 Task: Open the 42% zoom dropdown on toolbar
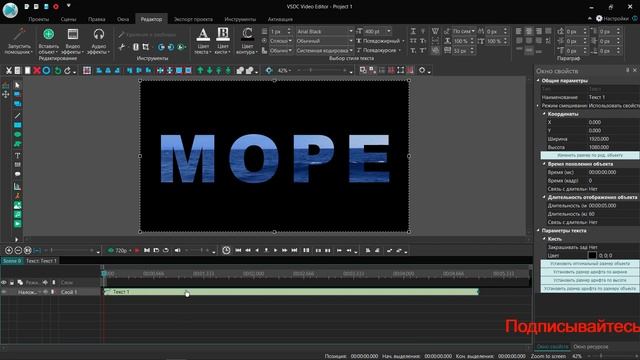click(284, 71)
